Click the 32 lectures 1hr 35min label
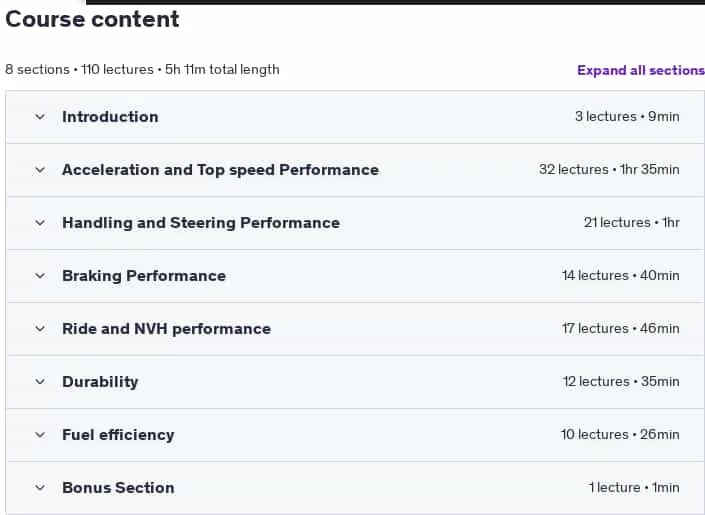The height and width of the screenshot is (515, 705). pos(609,170)
